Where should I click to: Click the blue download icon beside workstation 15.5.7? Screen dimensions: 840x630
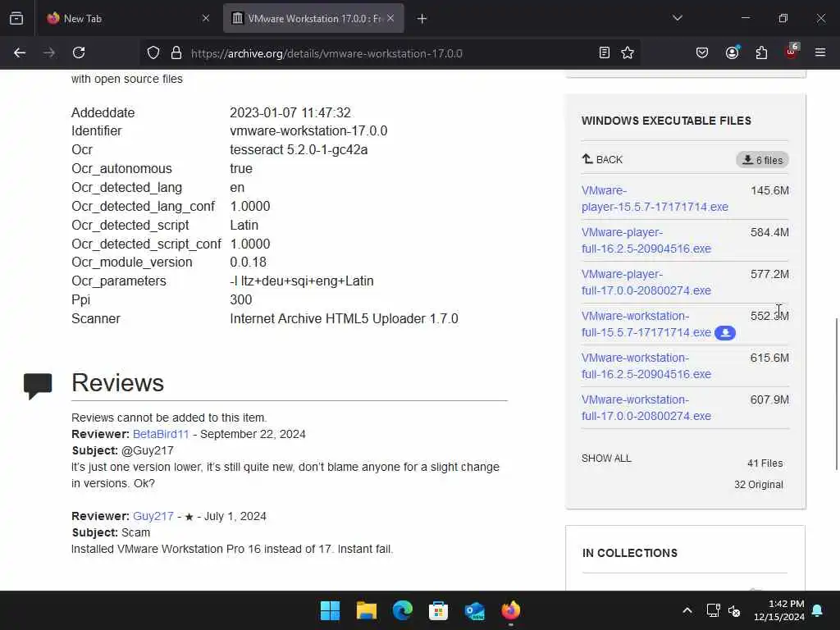[x=725, y=333]
